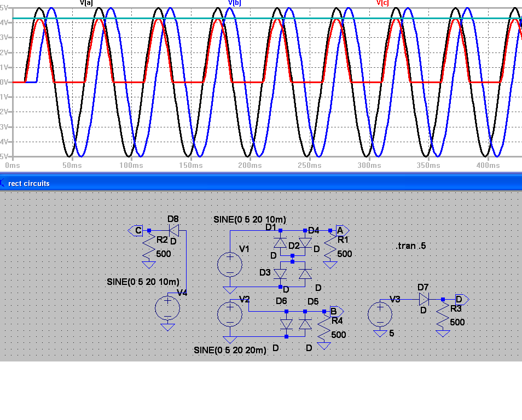
Task: Click the D2 diode label
Action: pos(294,246)
